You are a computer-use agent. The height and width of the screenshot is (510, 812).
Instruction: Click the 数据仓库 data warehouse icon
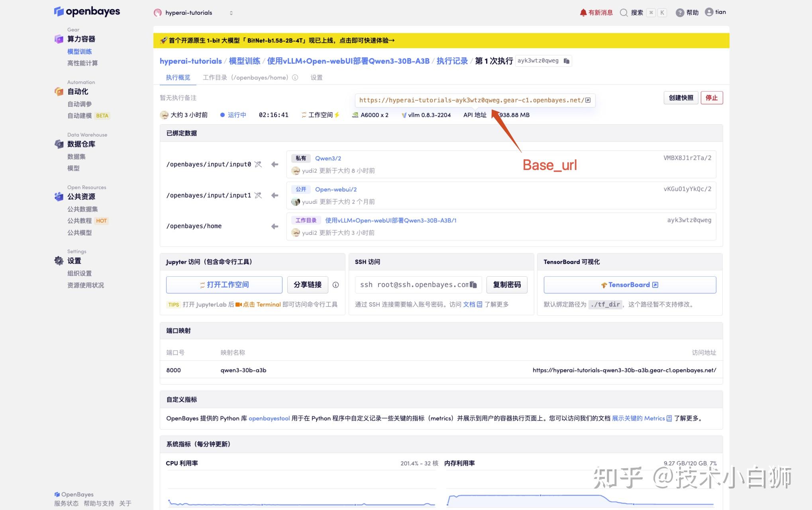tap(59, 144)
